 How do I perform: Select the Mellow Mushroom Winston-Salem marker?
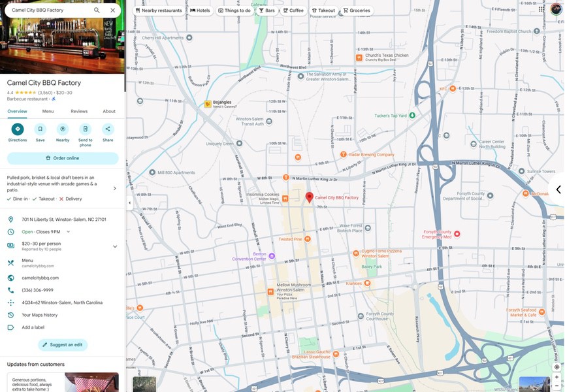click(270, 291)
